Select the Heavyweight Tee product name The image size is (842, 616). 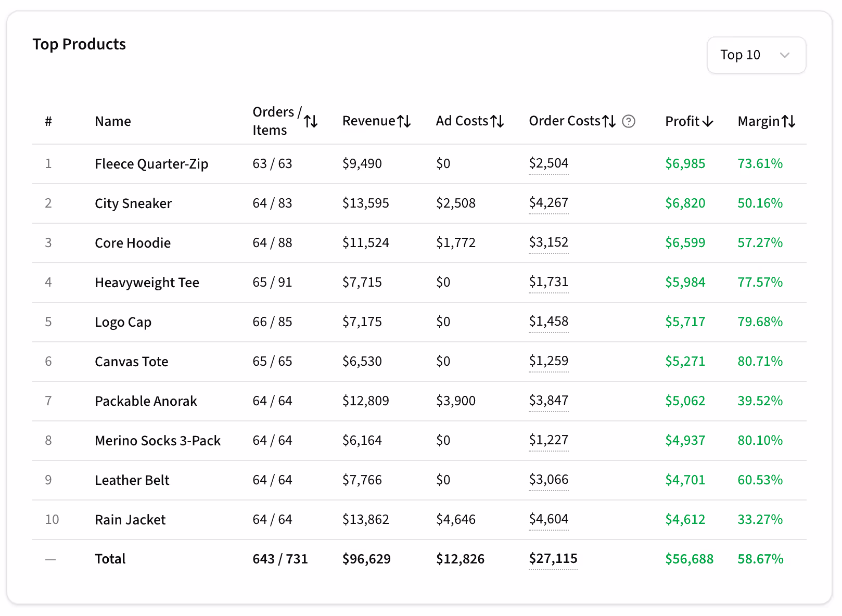[147, 283]
